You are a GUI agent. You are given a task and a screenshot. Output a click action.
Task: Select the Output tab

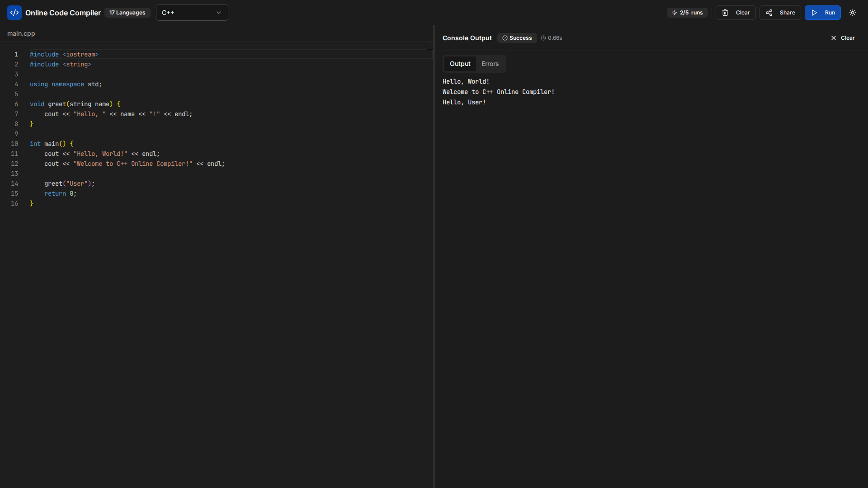coord(460,64)
